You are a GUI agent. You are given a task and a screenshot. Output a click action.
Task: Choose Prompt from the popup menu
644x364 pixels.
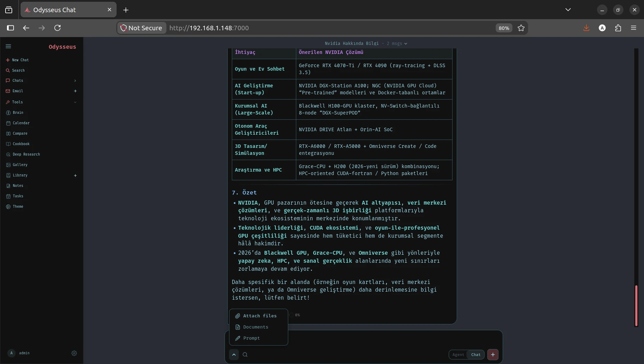click(x=259, y=338)
